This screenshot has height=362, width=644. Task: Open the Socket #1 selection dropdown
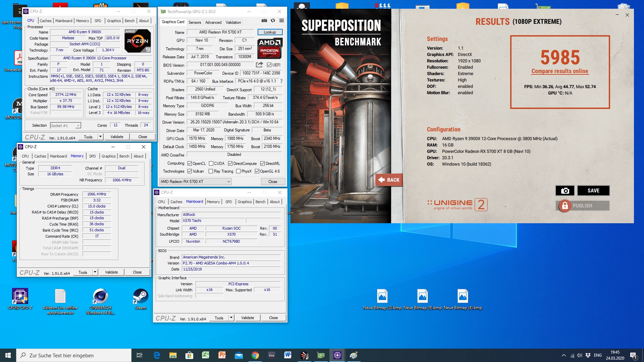[66, 125]
